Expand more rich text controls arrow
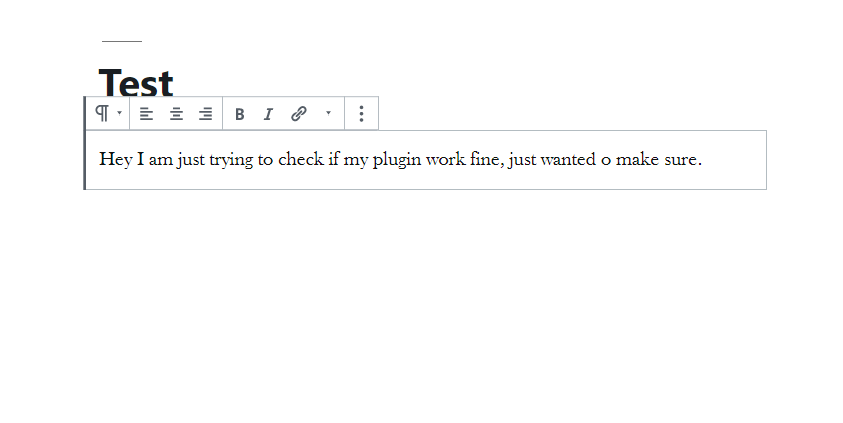The height and width of the screenshot is (423, 843). (328, 113)
